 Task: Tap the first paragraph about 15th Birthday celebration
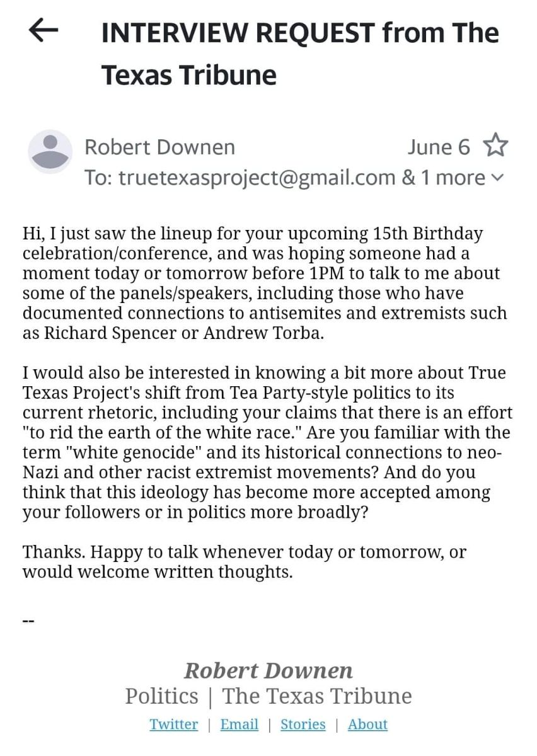265,283
